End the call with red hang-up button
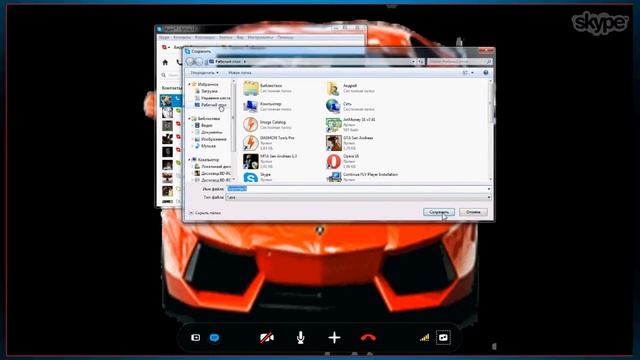This screenshot has width=640, height=360. click(x=368, y=338)
